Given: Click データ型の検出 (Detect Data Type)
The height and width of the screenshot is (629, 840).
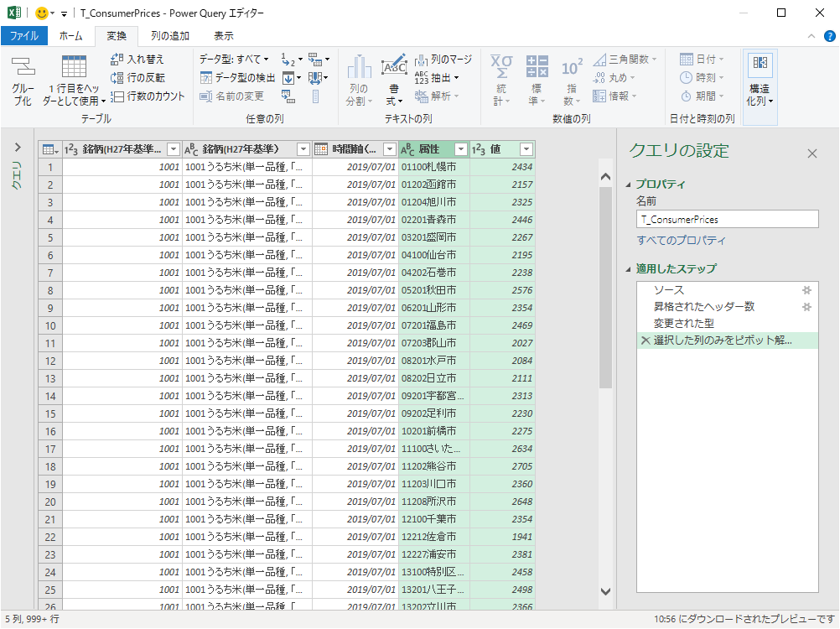Looking at the screenshot, I should click(x=238, y=78).
